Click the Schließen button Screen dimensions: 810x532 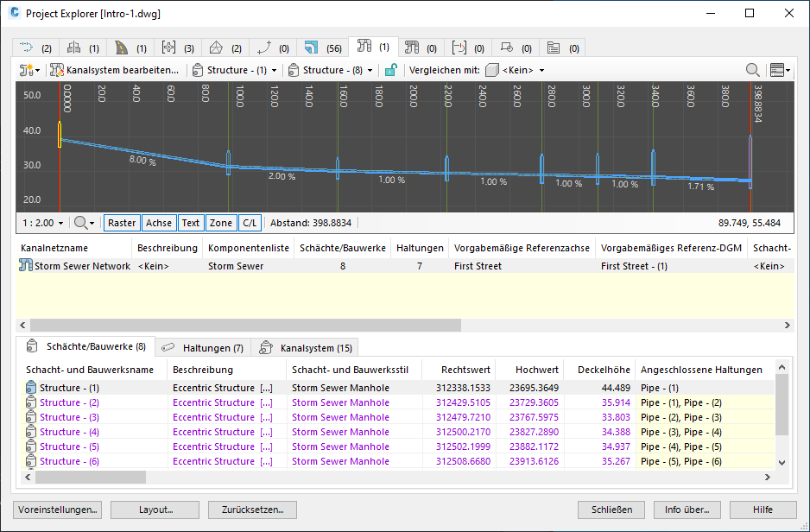611,510
